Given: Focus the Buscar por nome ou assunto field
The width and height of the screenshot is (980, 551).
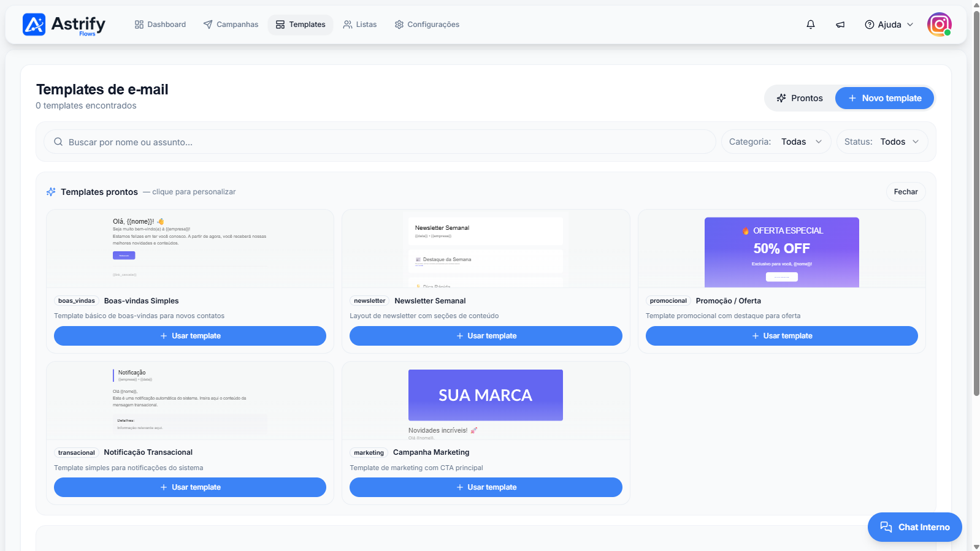Looking at the screenshot, I should point(380,142).
